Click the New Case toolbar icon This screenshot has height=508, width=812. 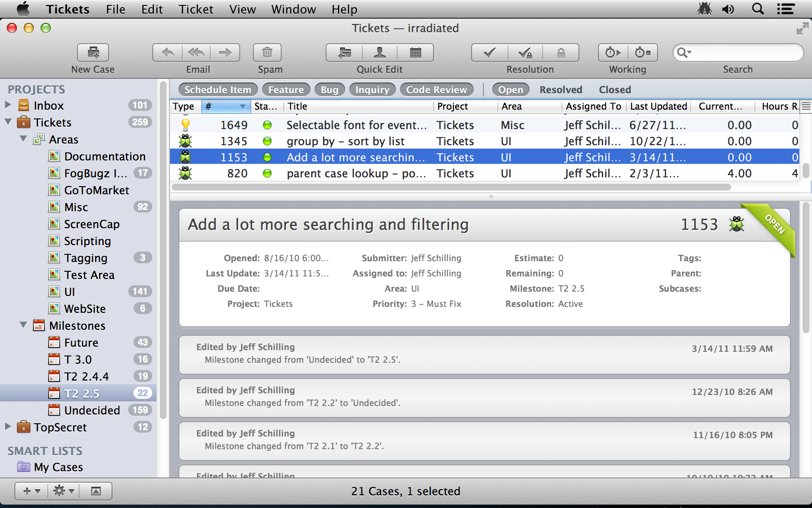point(93,52)
